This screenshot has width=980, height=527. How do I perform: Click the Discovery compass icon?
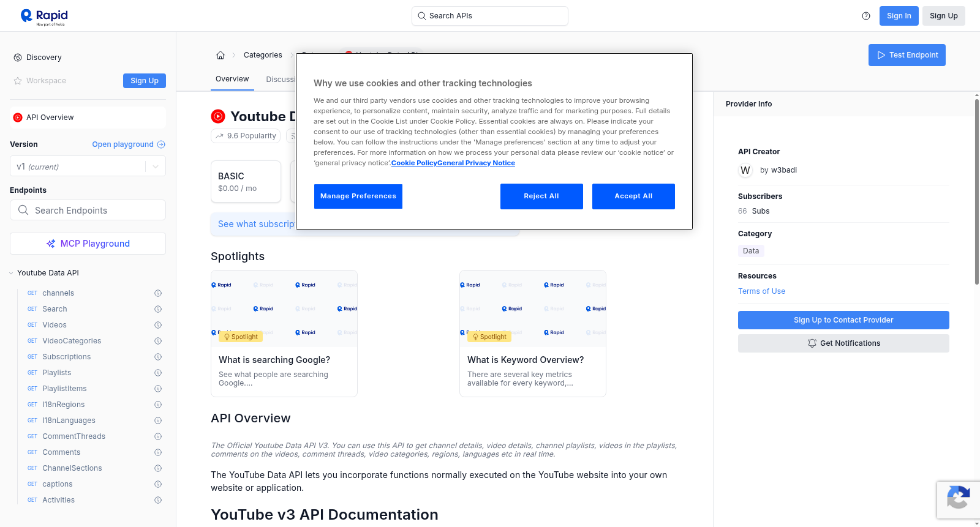[18, 58]
